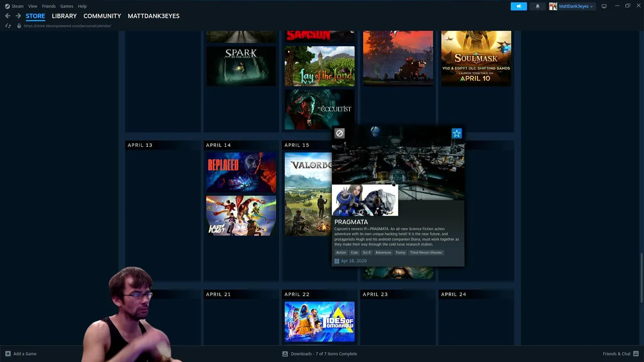Viewport: 644px width, 362px height.
Task: Click the PRAGMATA title in popup
Action: (351, 222)
